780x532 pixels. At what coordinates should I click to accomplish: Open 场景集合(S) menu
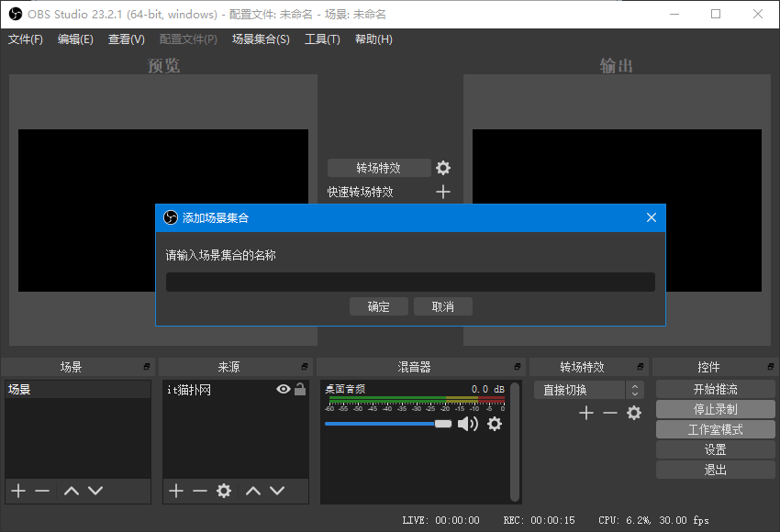tap(261, 39)
